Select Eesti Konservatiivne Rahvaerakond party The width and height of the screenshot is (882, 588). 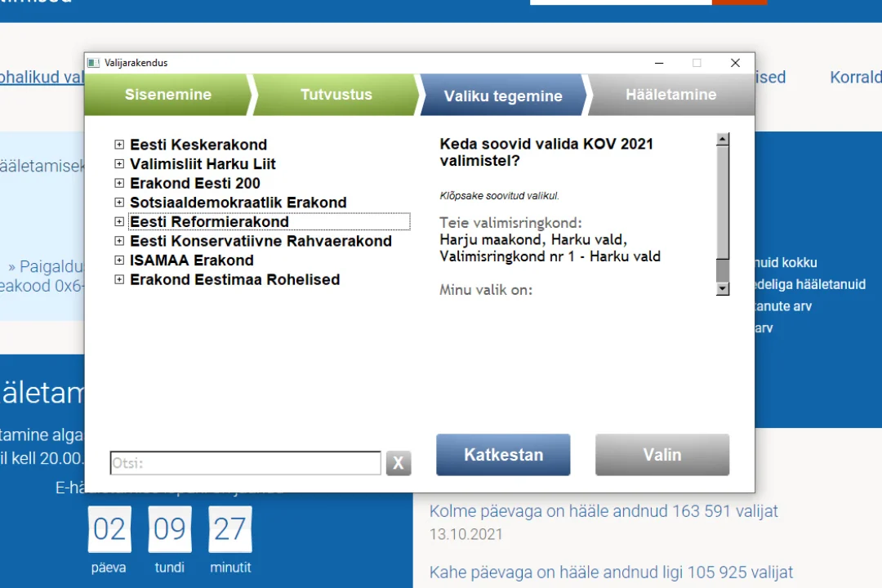[x=261, y=241]
